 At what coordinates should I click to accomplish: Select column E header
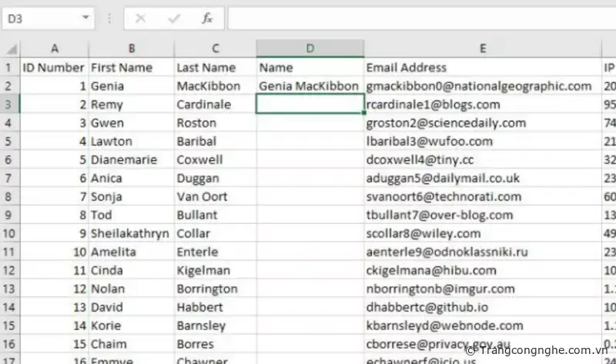482,48
